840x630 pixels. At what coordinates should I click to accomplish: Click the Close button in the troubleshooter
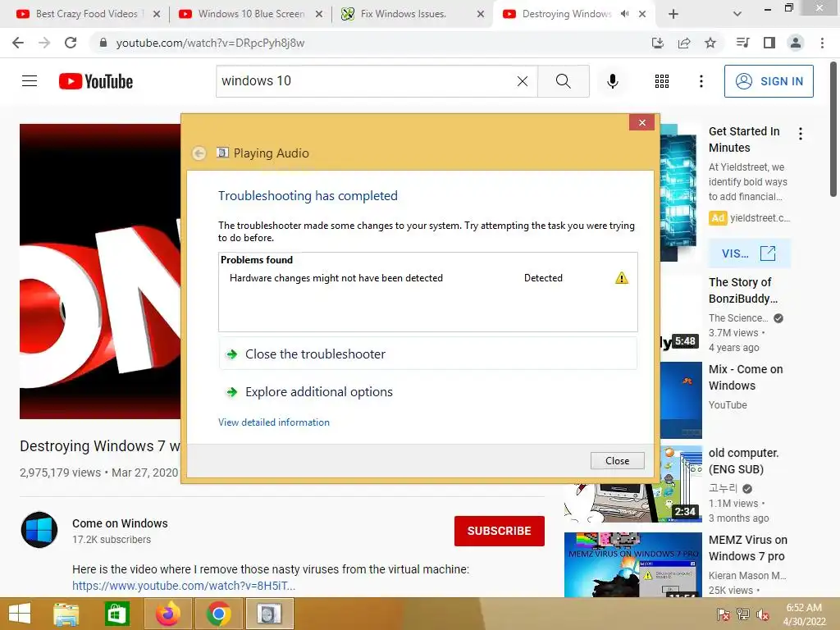[617, 461]
